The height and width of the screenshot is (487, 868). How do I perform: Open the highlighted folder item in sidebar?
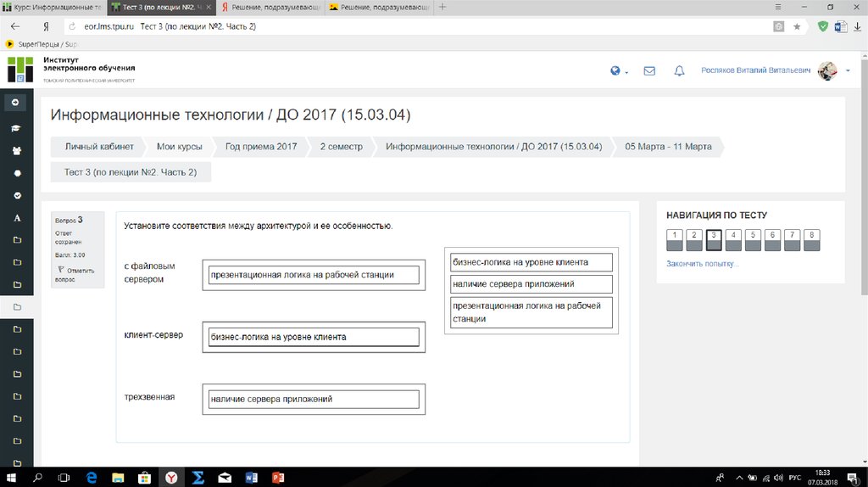(x=17, y=307)
